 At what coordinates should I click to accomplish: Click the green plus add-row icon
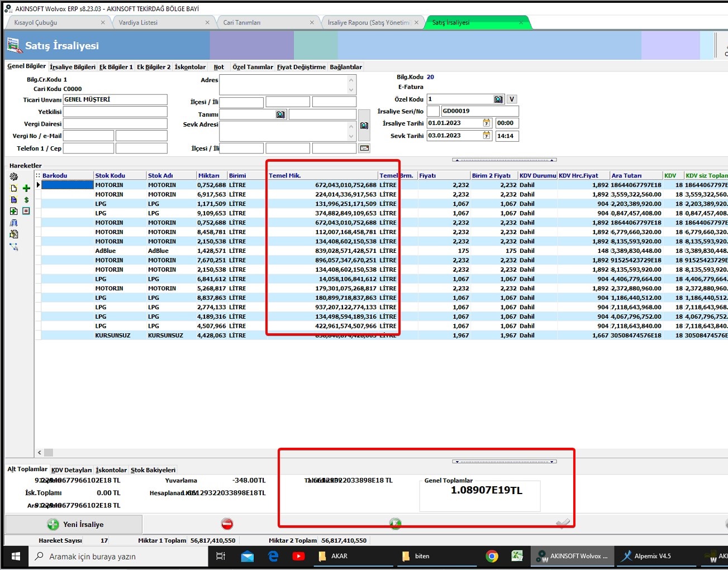click(26, 189)
